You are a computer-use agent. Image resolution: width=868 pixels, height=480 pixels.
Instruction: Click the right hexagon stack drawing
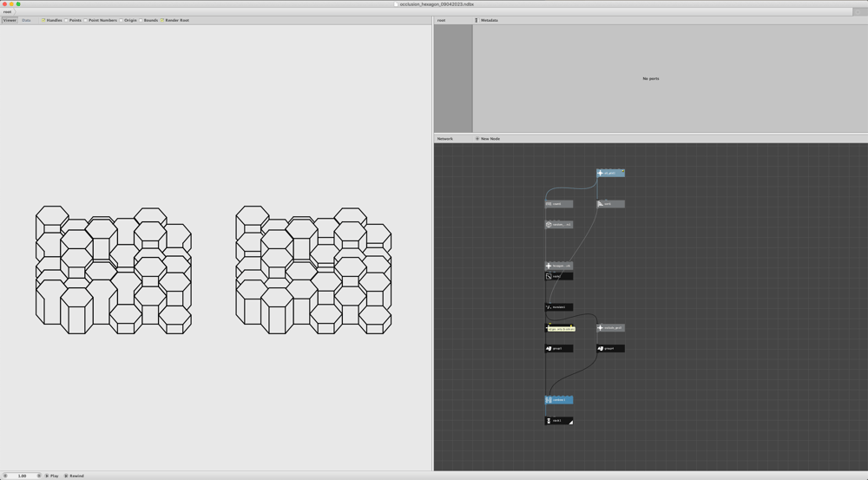[x=313, y=270]
